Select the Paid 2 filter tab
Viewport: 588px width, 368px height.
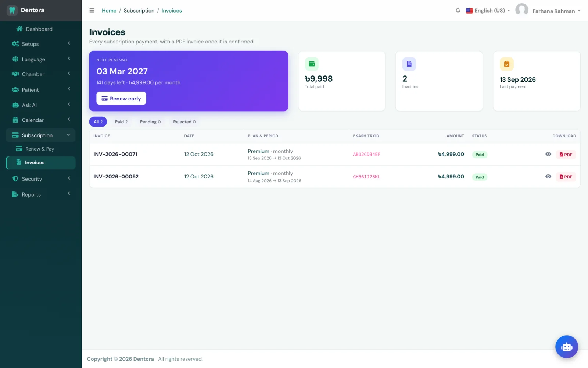tap(121, 122)
